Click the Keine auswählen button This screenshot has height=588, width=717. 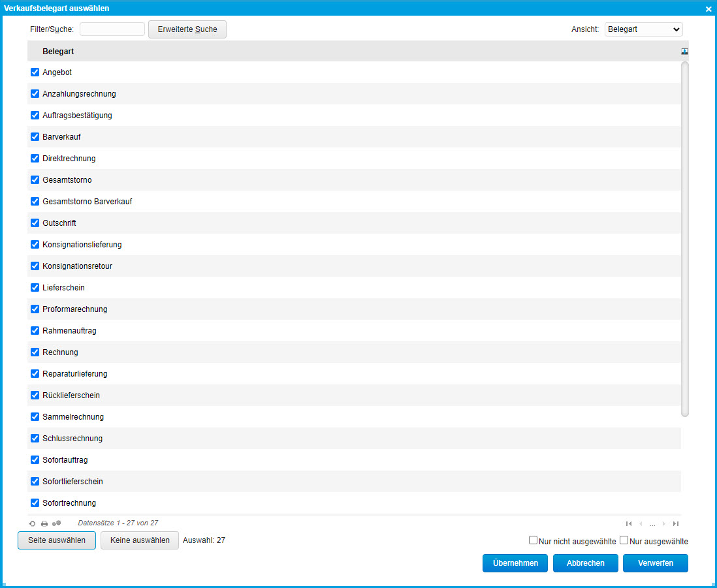(139, 540)
